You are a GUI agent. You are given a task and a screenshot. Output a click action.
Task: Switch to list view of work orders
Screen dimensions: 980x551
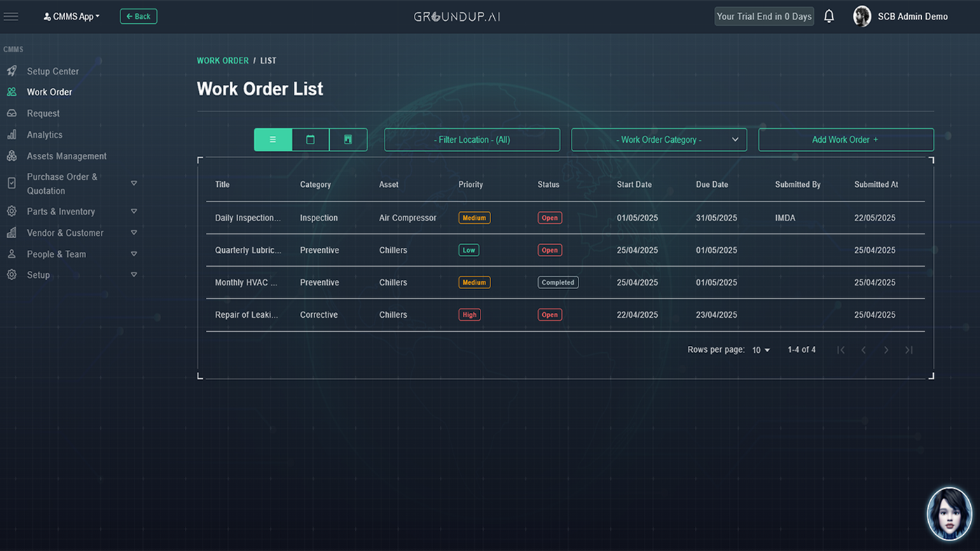tap(272, 140)
